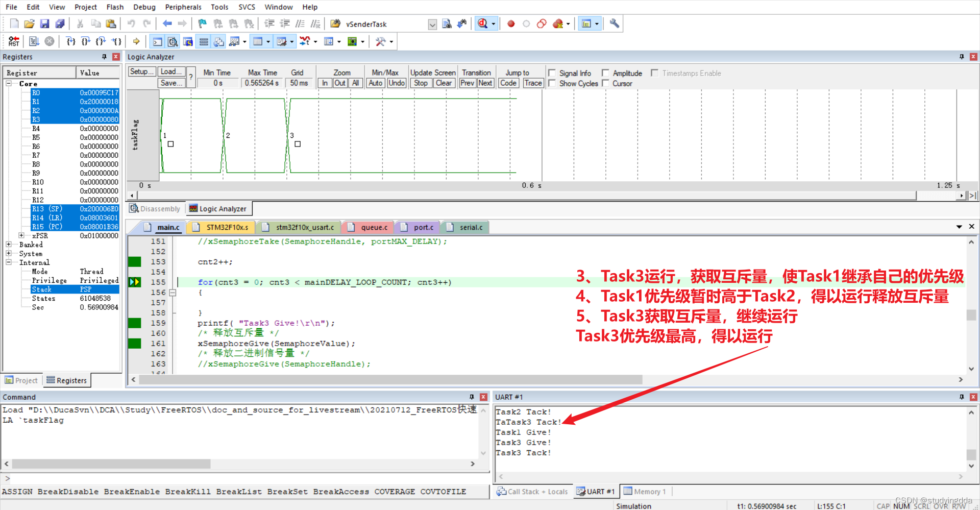Click the Clear button

(x=444, y=83)
